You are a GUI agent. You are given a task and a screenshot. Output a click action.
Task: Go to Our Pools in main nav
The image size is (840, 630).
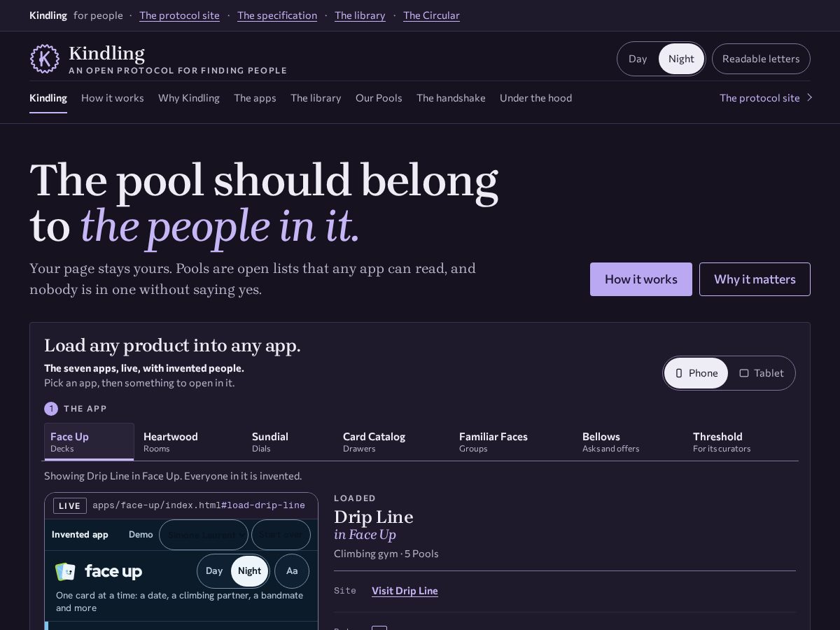click(379, 98)
